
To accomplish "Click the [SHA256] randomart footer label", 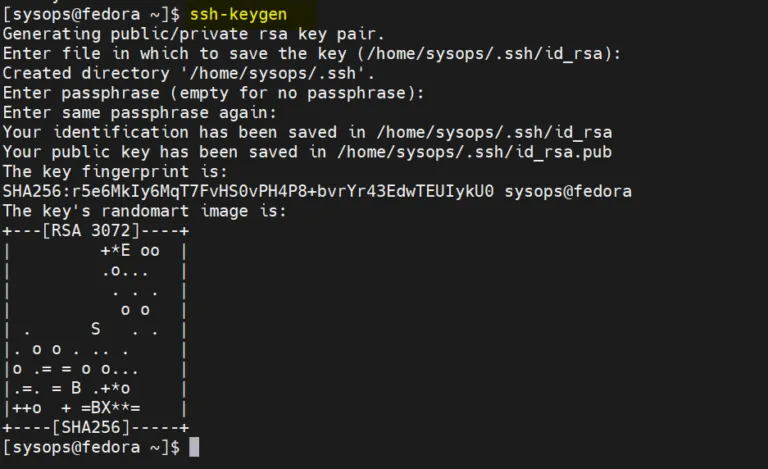I will pos(91,427).
